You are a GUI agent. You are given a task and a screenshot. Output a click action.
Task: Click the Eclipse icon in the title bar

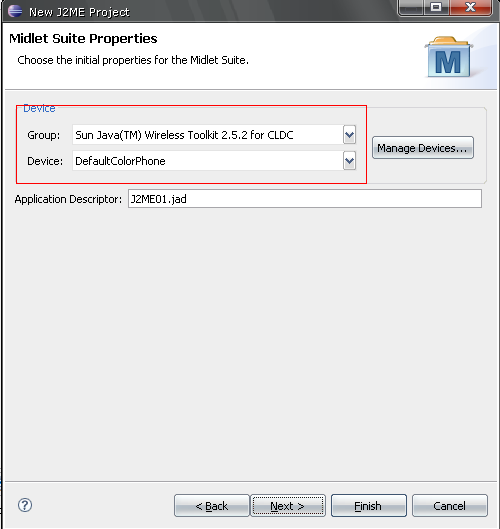pos(15,11)
